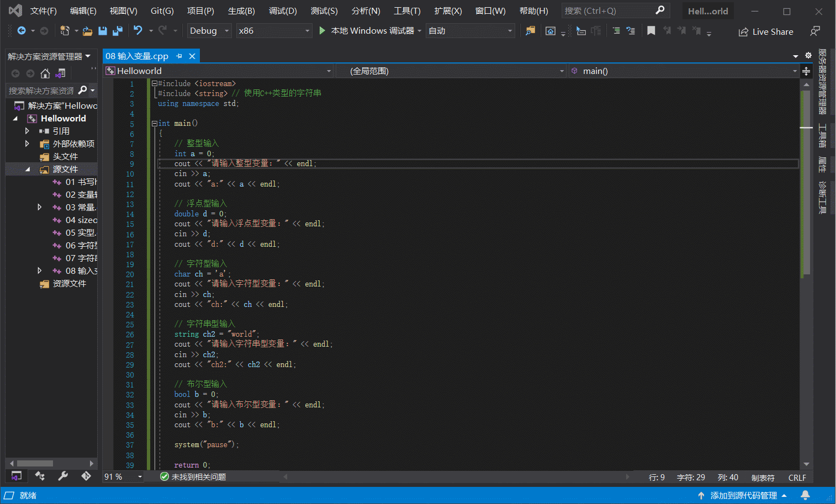Open the Debug configuration dropdown
Viewport: 836px width, 504px height.
(209, 31)
